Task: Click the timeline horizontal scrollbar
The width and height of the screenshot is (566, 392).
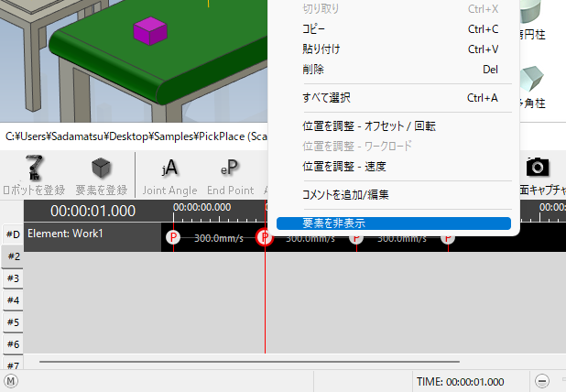Action: point(249,362)
